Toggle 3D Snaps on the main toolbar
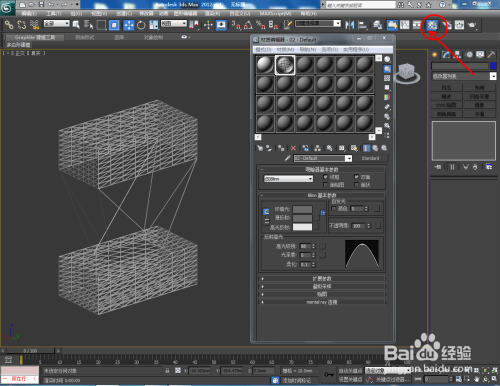Viewport: 500px width, 386px height. [235, 25]
